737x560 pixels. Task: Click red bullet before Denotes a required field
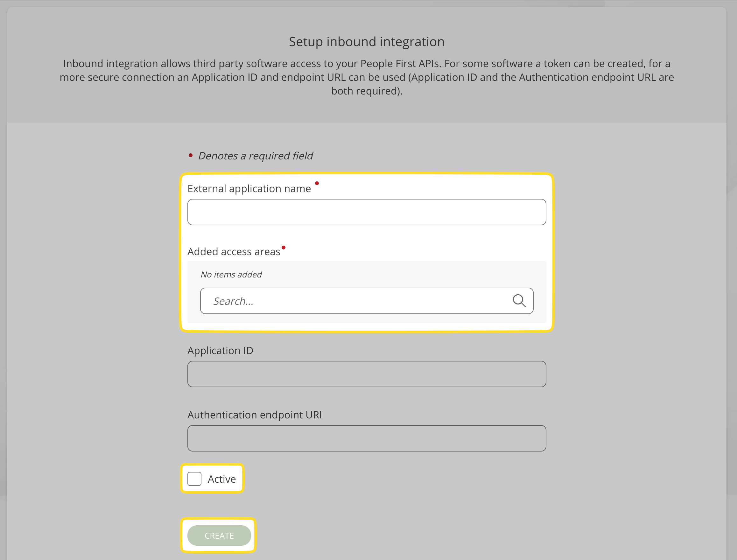click(191, 155)
